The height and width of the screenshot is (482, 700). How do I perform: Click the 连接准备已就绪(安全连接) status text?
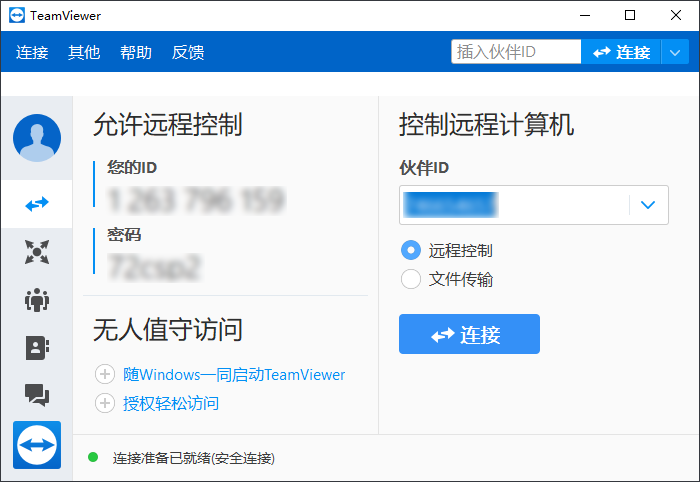pos(194,458)
